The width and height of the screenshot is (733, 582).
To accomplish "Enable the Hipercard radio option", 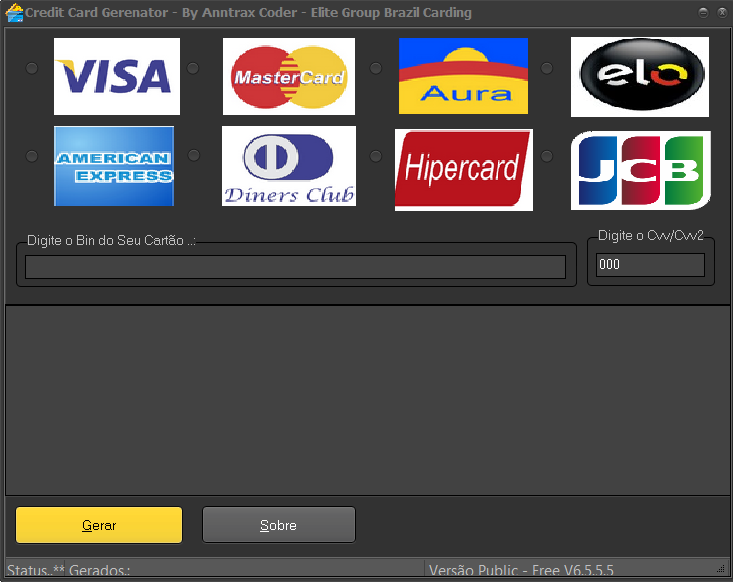I will click(x=376, y=156).
